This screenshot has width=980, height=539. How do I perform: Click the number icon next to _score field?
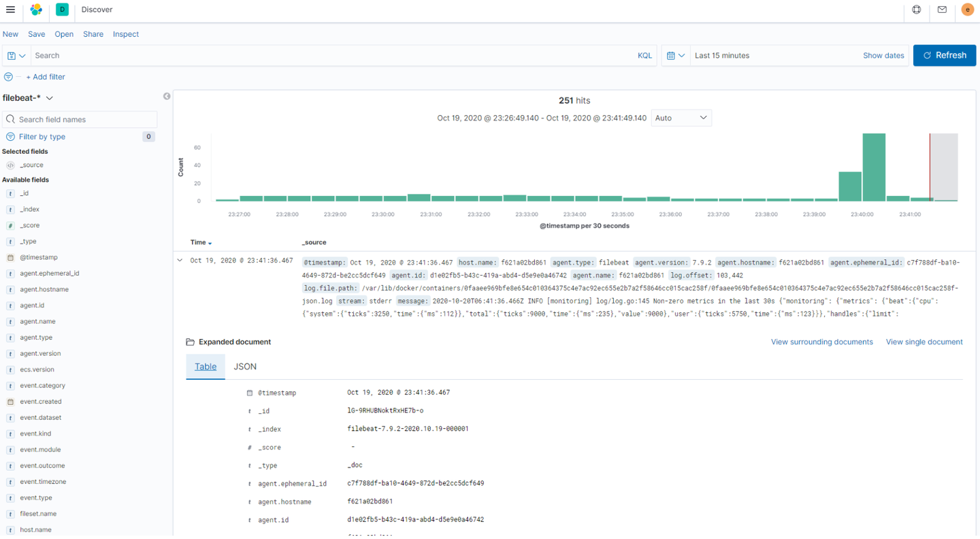10,226
